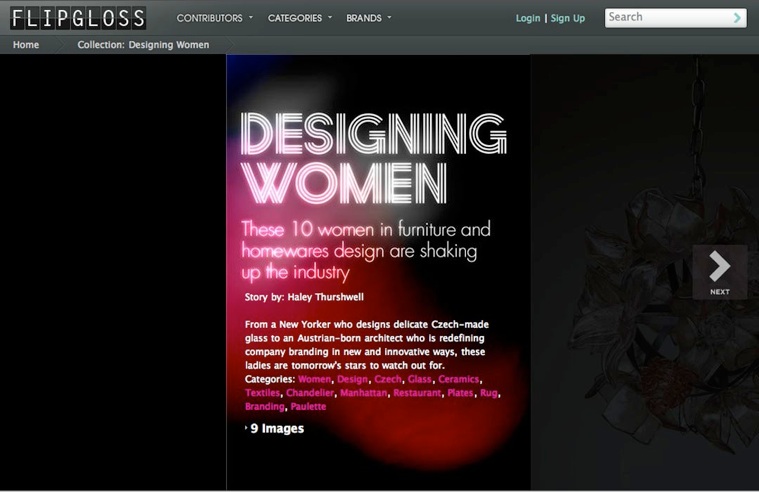Open the Contributors dropdown menu

[x=214, y=18]
